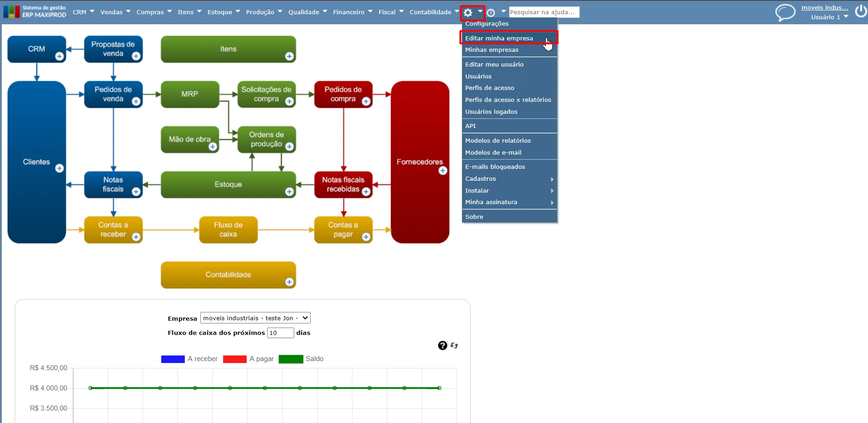Click the MRP block
The image size is (868, 423).
(x=190, y=94)
